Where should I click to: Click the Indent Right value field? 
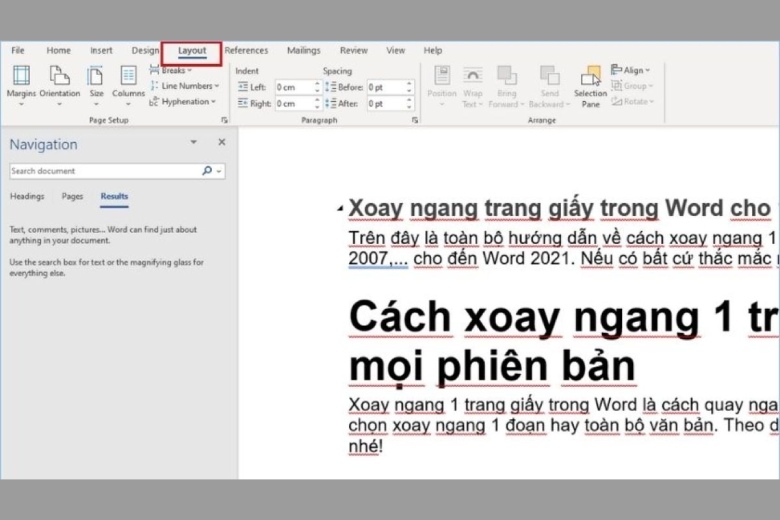[294, 104]
